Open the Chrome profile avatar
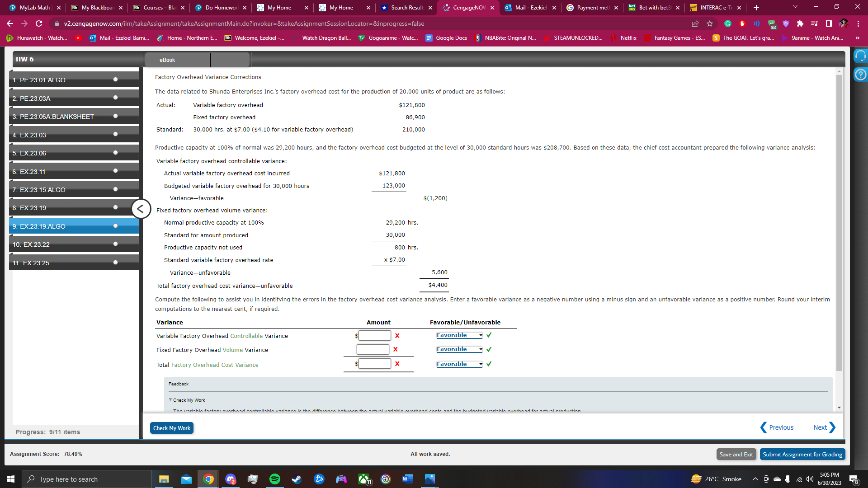 point(843,23)
